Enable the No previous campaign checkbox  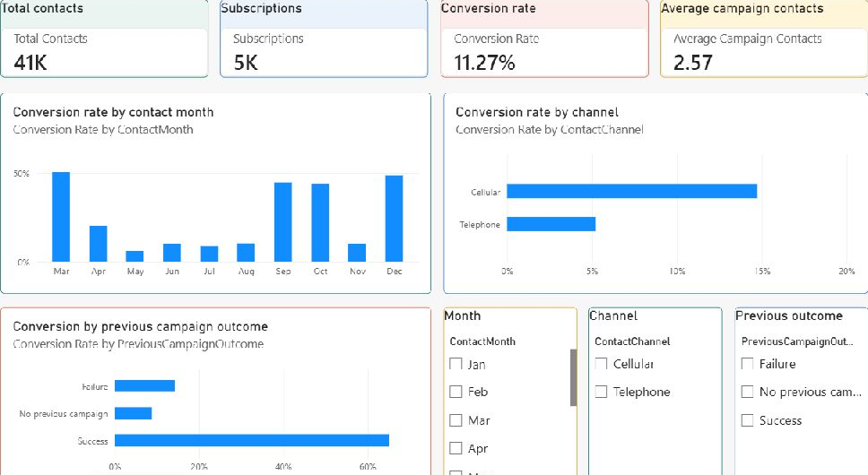coord(747,392)
